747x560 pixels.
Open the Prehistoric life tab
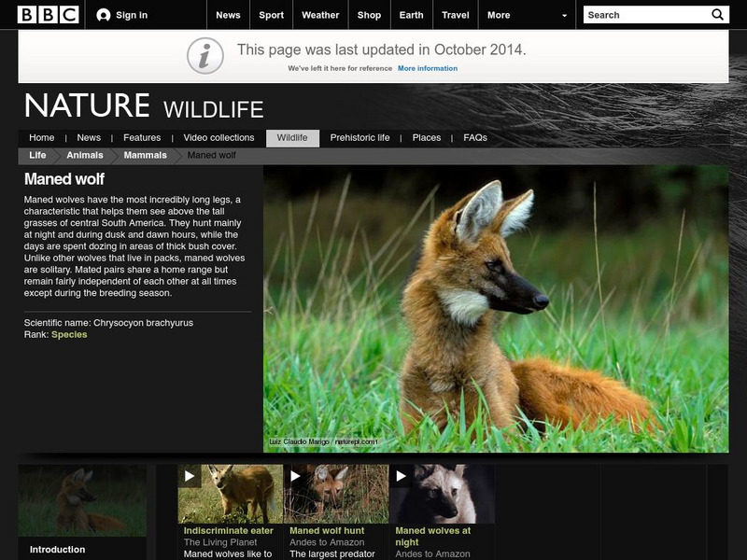pos(359,137)
